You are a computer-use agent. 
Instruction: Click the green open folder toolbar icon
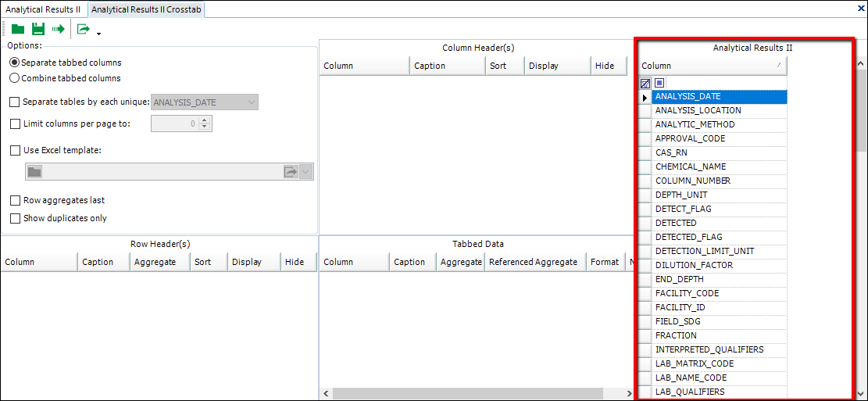click(x=17, y=30)
